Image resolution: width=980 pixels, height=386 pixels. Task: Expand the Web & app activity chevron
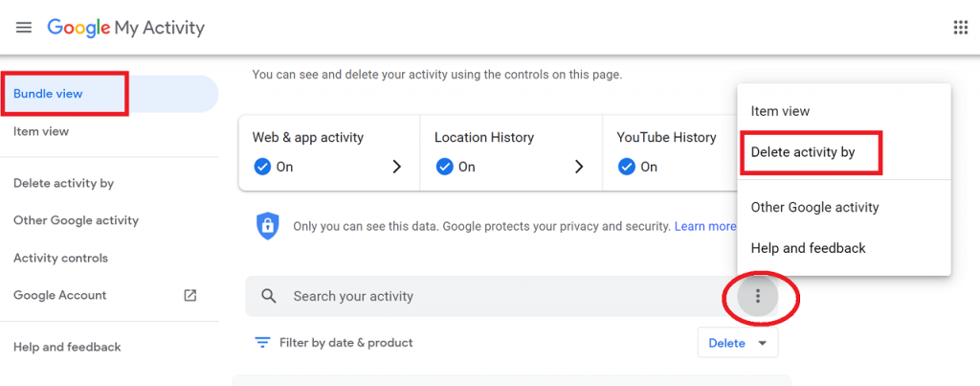click(396, 167)
